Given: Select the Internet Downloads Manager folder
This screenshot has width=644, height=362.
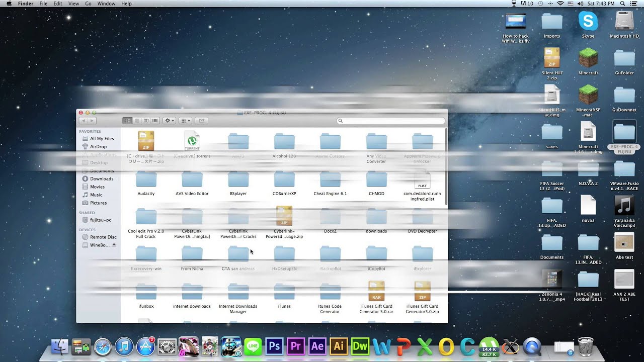Looking at the screenshot, I should pos(238,292).
